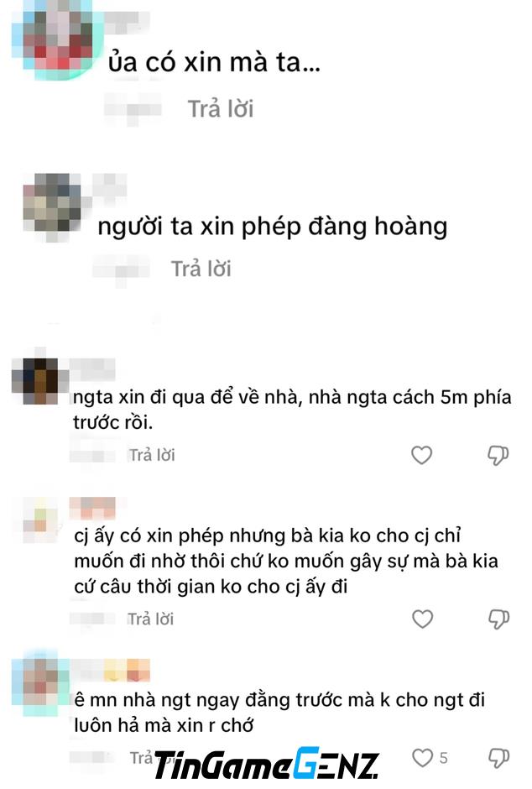Like the 'cj ấy có xin phép' comment

click(x=422, y=619)
